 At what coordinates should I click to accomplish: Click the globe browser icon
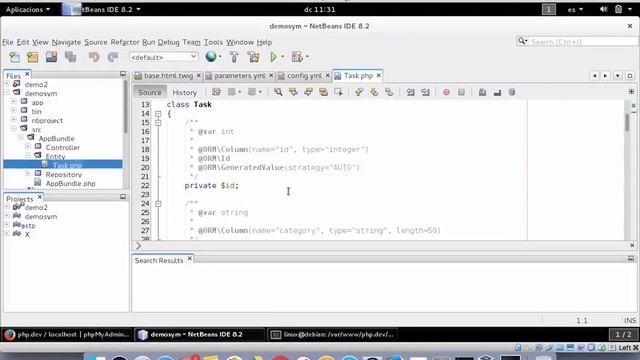click(x=211, y=57)
